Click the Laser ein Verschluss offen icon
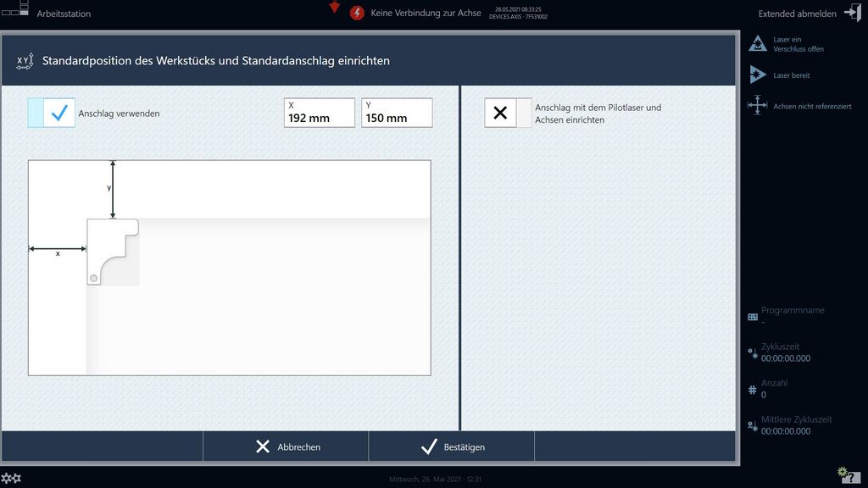868x488 pixels. tap(757, 44)
